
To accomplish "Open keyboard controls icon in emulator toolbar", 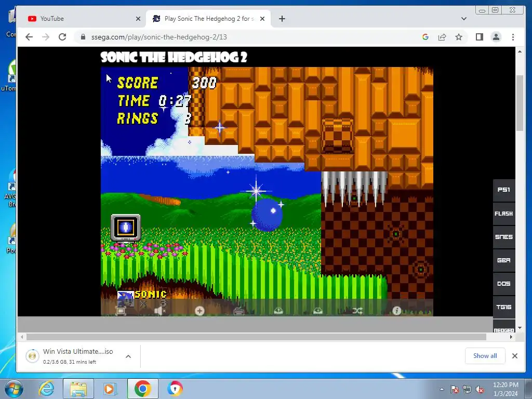I will (x=239, y=311).
